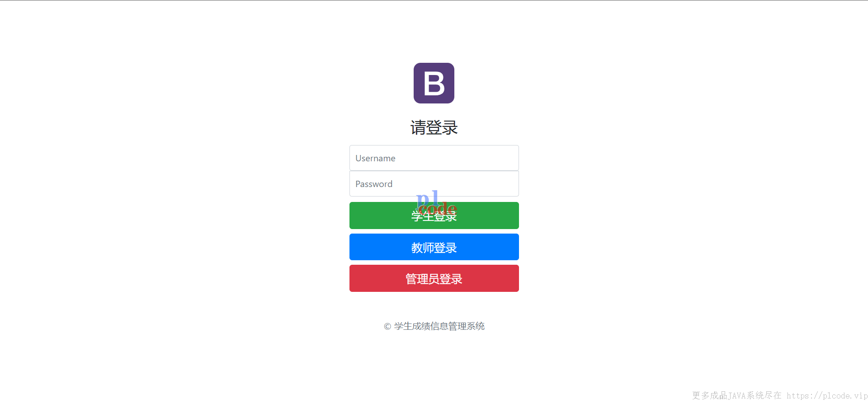868x403 pixels.
Task: Place cursor in the Password box
Action: click(434, 184)
